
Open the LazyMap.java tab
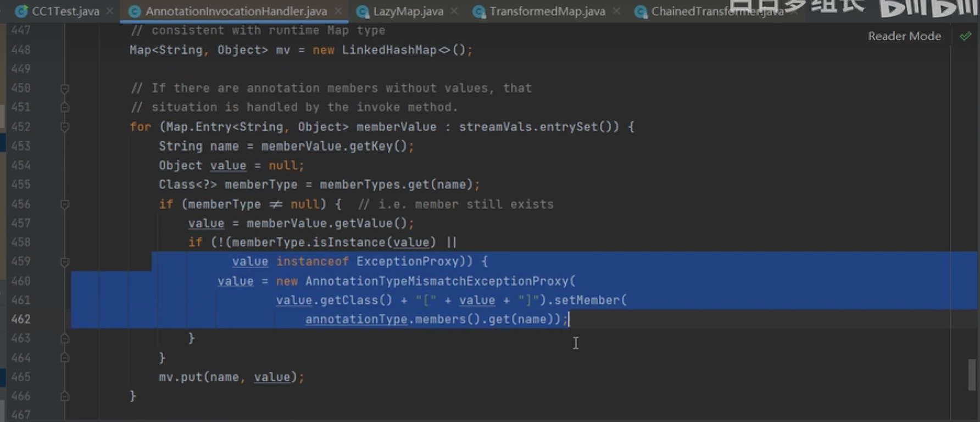tap(408, 11)
